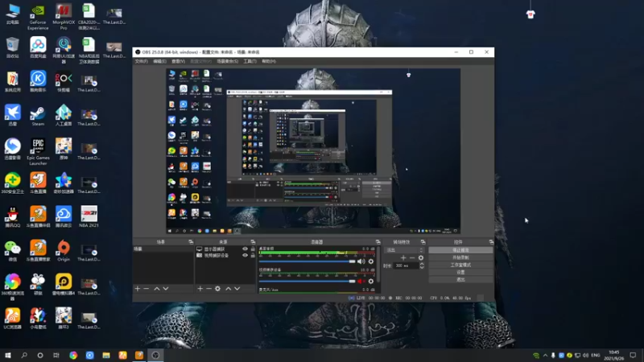
Task: Increase the transition duration with the up arrow
Action: 421,264
